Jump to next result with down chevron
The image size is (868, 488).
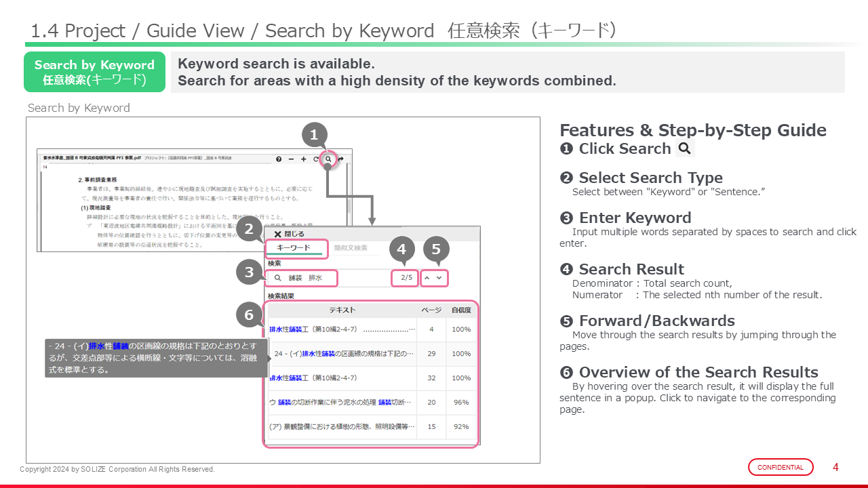tap(439, 278)
